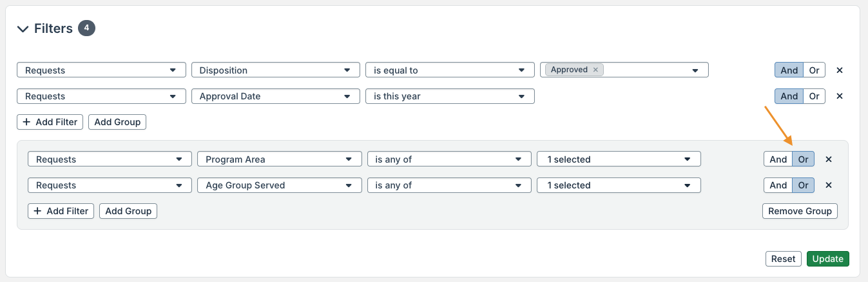Remove the Approved tag from value field
Image resolution: width=868 pixels, height=282 pixels.
(595, 70)
